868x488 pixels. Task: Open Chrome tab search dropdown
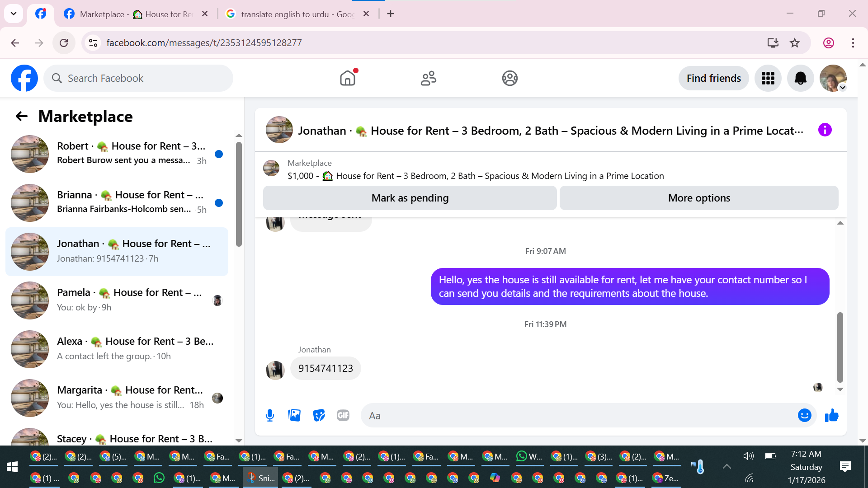[x=14, y=14]
